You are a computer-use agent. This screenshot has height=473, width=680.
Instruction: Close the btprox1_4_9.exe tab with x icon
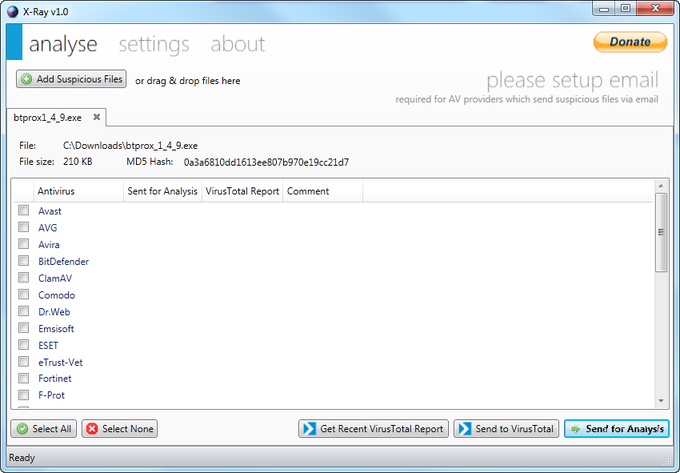97,117
